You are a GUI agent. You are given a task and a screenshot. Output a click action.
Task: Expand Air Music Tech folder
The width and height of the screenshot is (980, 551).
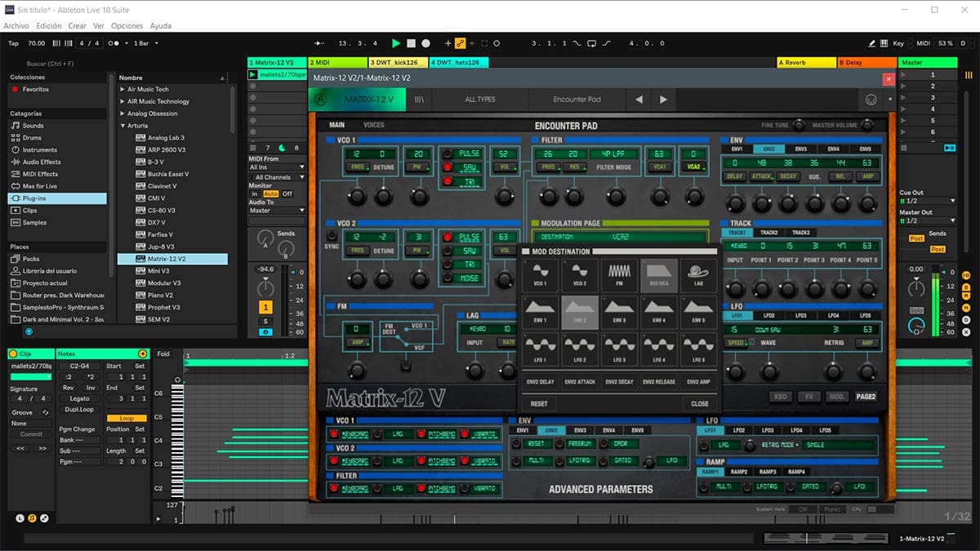click(122, 89)
